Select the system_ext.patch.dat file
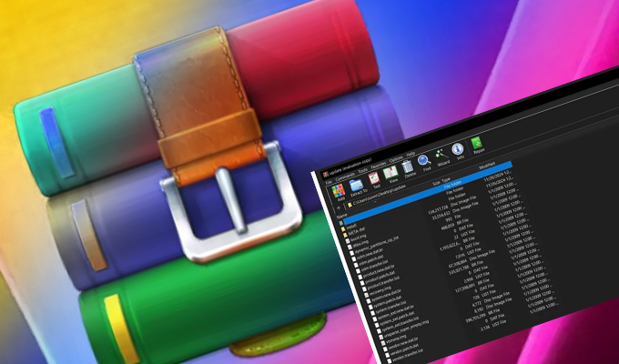 pyautogui.click(x=397, y=318)
